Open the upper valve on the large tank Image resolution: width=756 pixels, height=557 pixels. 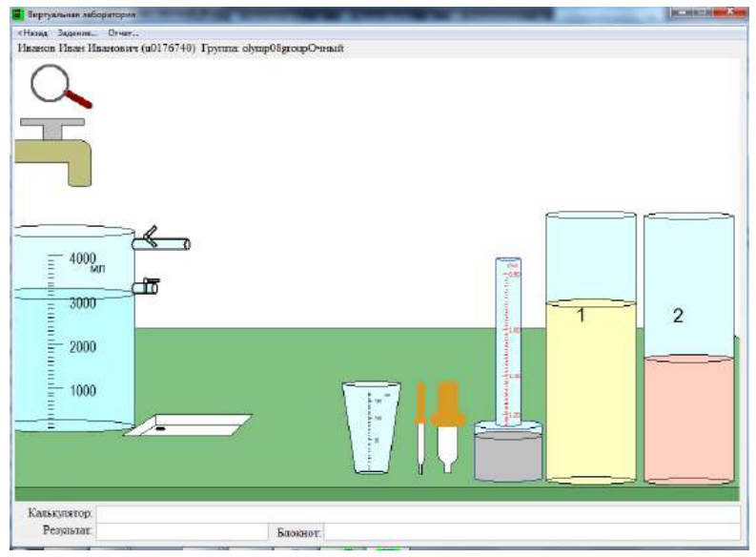coord(161,239)
